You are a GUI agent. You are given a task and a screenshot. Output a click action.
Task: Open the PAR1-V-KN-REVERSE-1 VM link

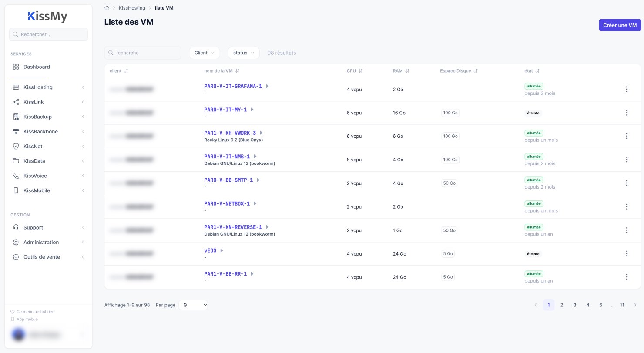tap(233, 227)
